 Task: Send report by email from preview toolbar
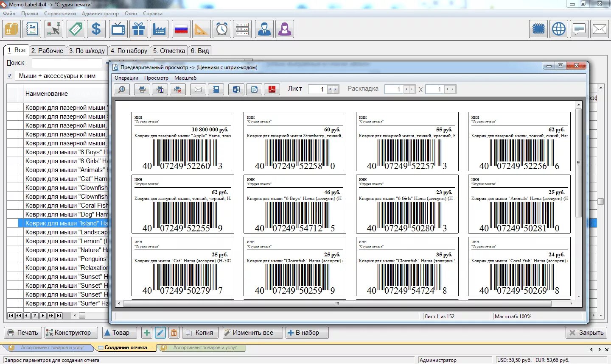coord(198,89)
